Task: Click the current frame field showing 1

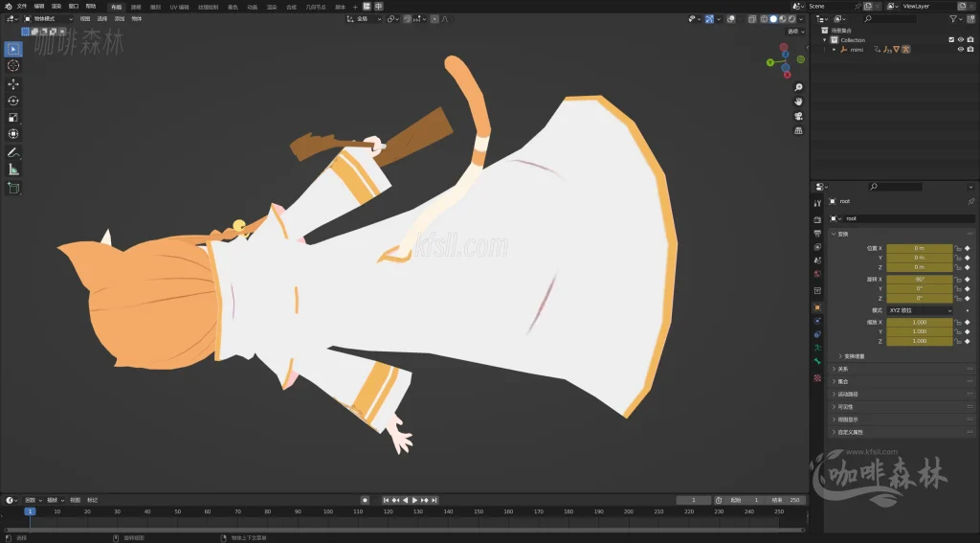Action: (x=694, y=501)
